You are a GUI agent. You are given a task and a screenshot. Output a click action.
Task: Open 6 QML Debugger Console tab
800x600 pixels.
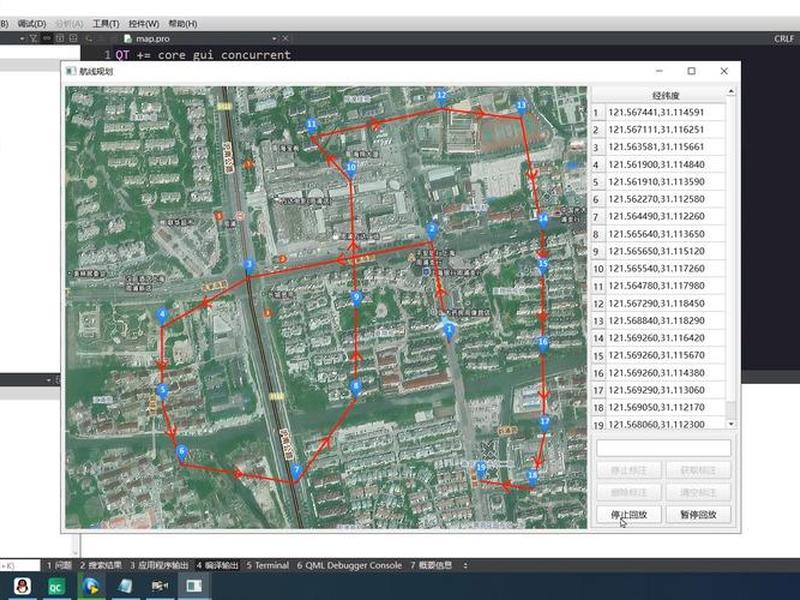pyautogui.click(x=349, y=565)
